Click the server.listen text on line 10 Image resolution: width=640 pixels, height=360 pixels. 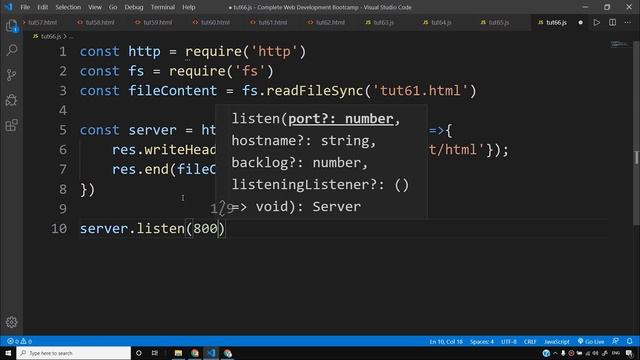132,229
